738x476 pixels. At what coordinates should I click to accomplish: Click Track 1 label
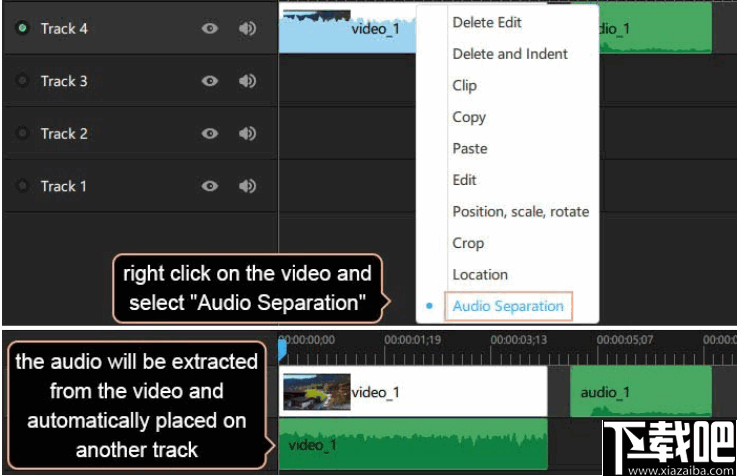pos(64,186)
